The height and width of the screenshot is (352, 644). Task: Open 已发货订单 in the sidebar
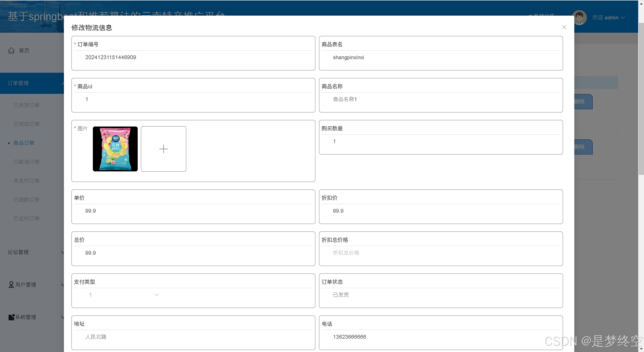click(27, 105)
